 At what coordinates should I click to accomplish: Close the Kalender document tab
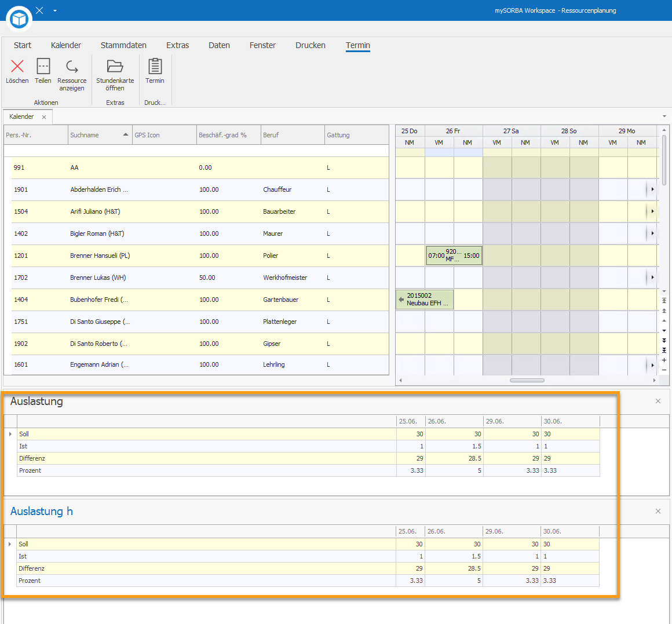coord(43,117)
